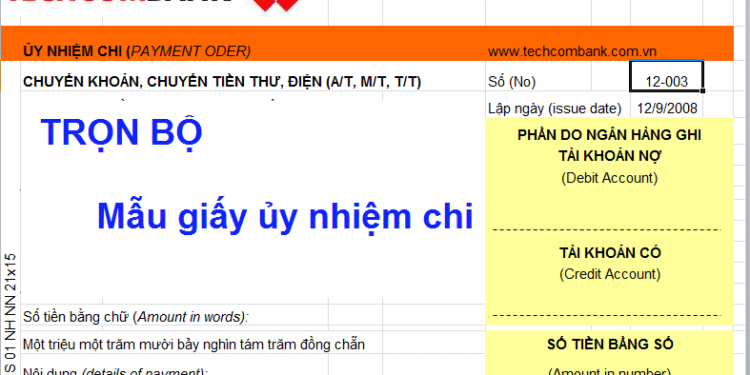Select the 'Lập ngày (issue date)' label

pos(554,109)
